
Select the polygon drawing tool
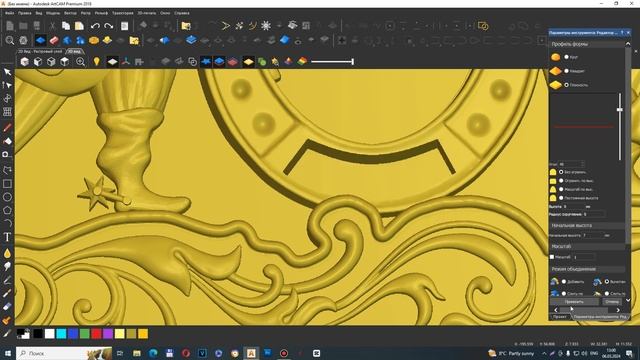7,210
